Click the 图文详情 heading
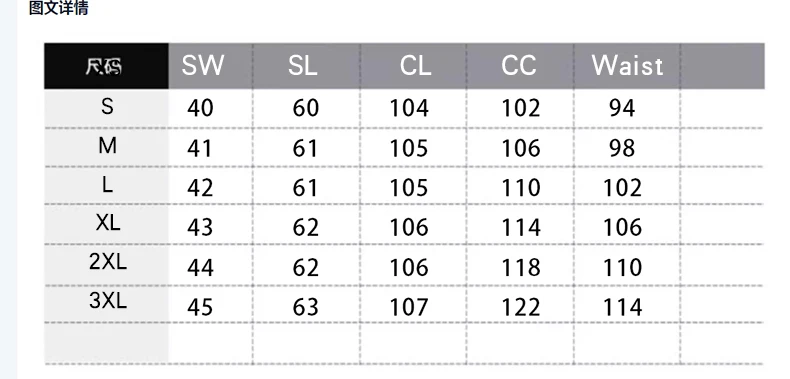The width and height of the screenshot is (790, 379). pyautogui.click(x=58, y=8)
